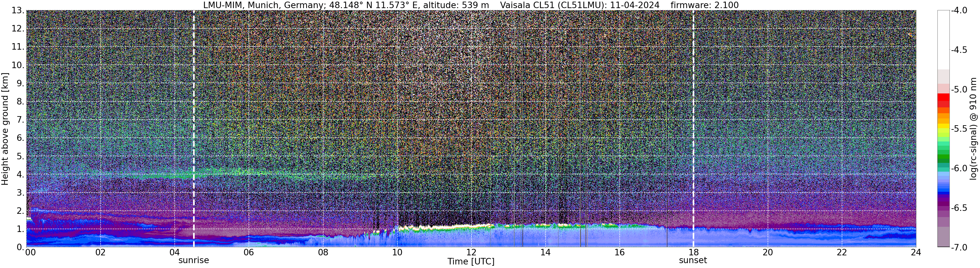Click the y-axis tick label '3.'
The height and width of the screenshot is (268, 980).
(20, 193)
